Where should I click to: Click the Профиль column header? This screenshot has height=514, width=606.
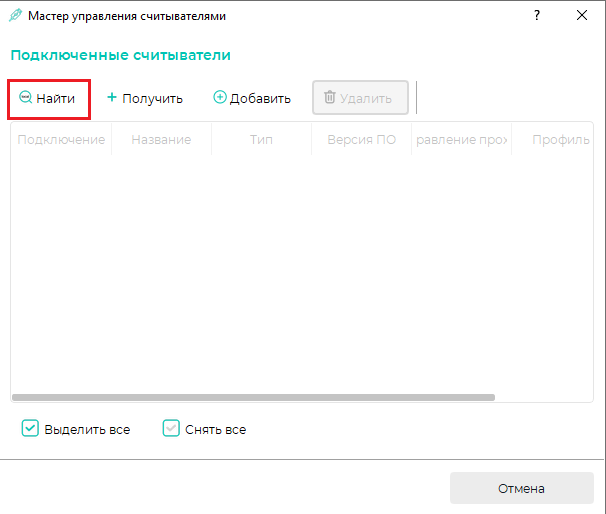click(x=553, y=140)
